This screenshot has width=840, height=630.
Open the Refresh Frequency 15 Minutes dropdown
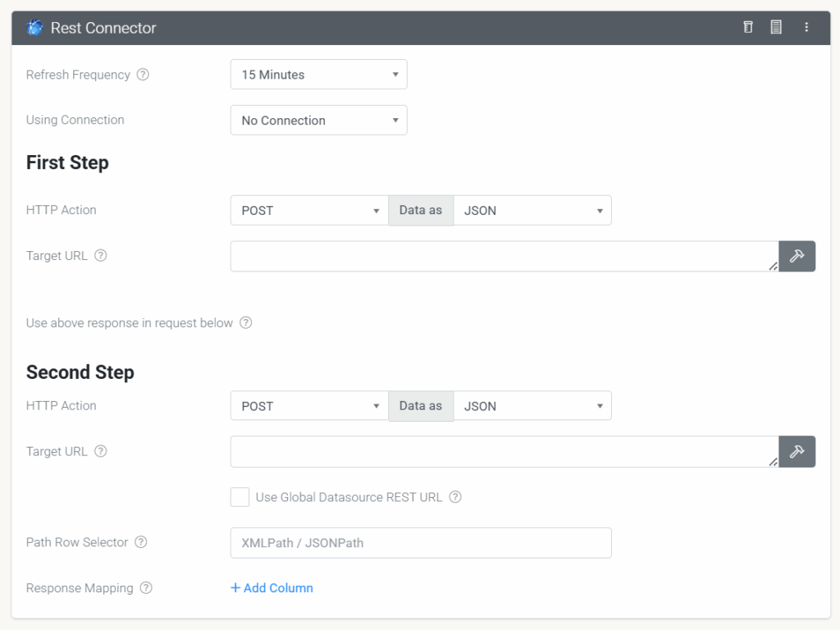[x=319, y=75]
